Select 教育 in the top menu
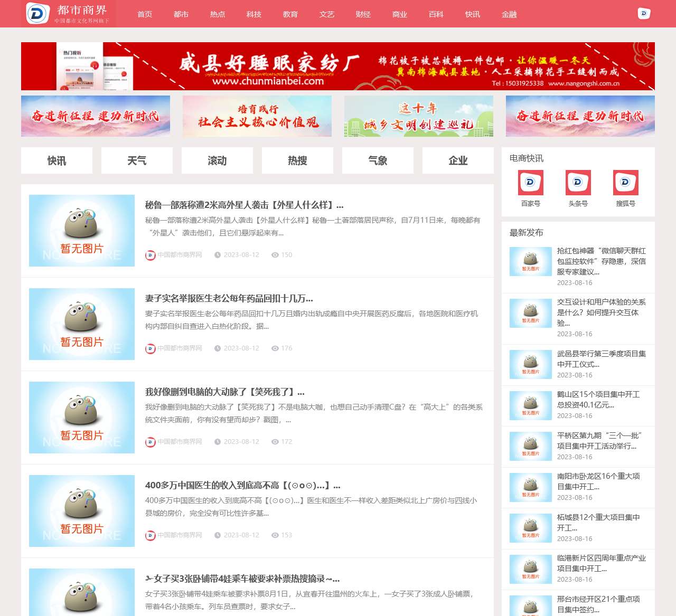 click(290, 14)
